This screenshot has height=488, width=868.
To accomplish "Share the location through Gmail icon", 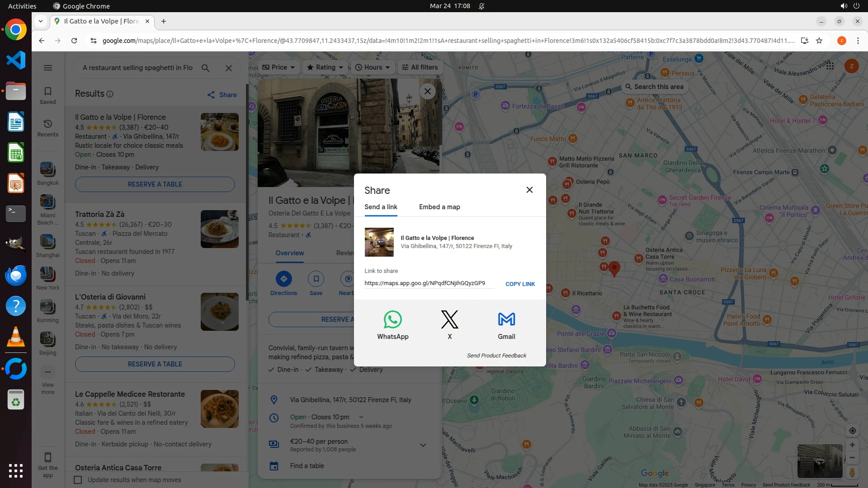I will coord(506,320).
